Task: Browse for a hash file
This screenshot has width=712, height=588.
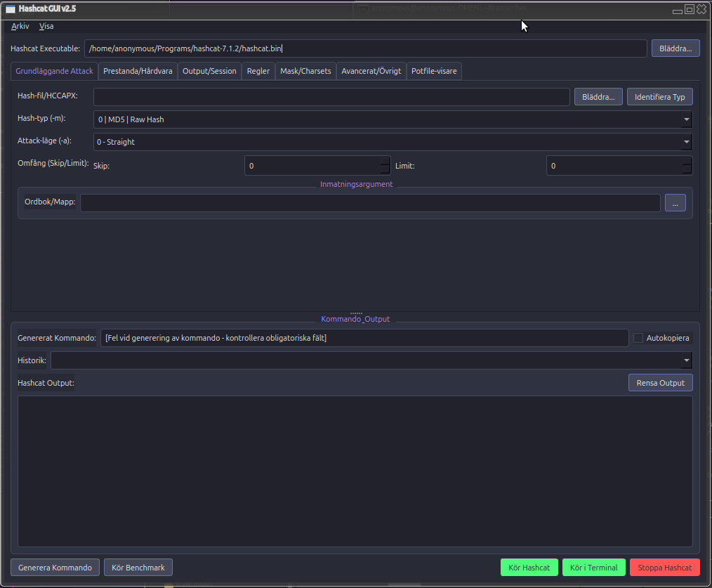Action: (x=598, y=97)
